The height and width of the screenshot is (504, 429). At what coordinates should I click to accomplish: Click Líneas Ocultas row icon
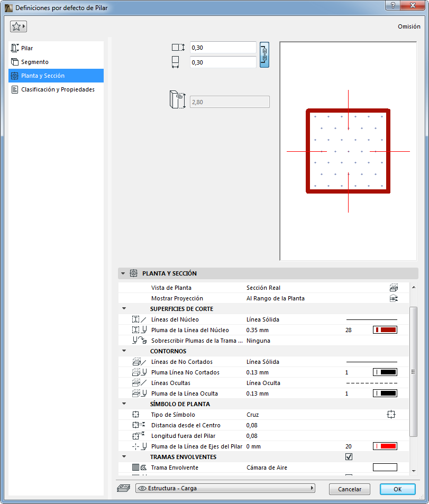[139, 383]
